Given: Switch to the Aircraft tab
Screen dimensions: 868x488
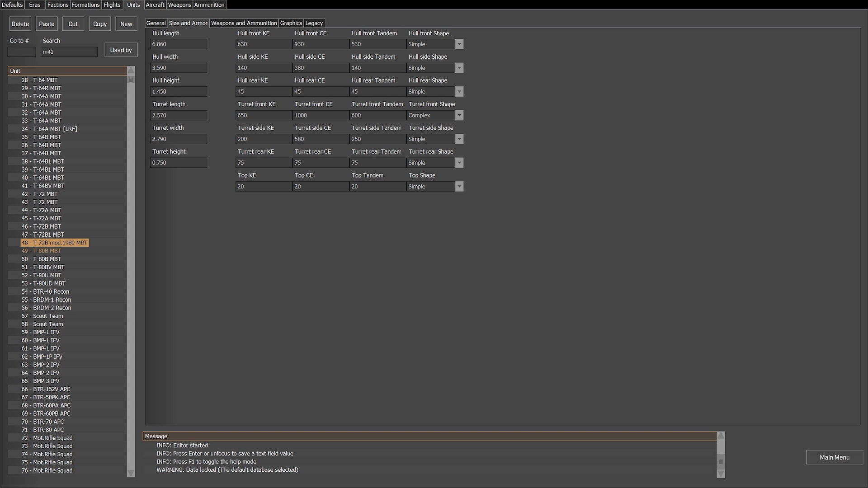Looking at the screenshot, I should [x=155, y=5].
